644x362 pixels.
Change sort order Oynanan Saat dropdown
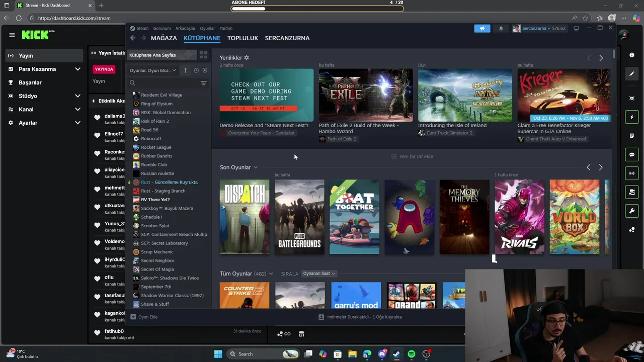pos(319,274)
